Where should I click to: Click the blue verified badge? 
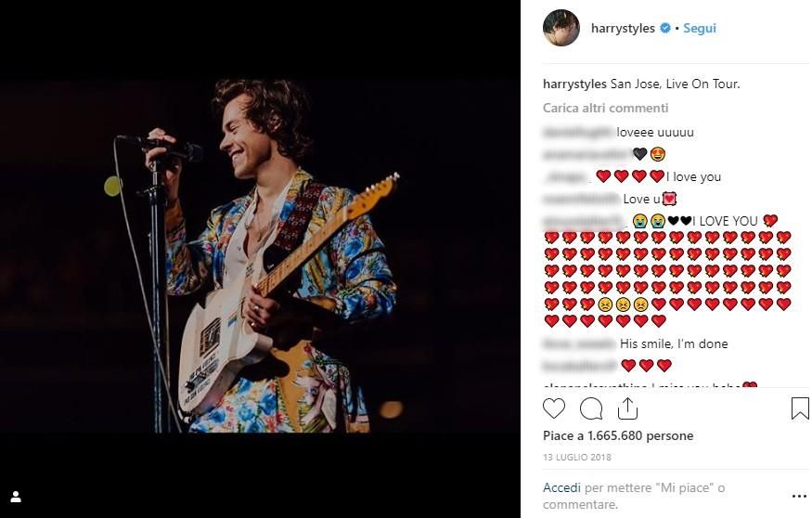click(x=664, y=29)
